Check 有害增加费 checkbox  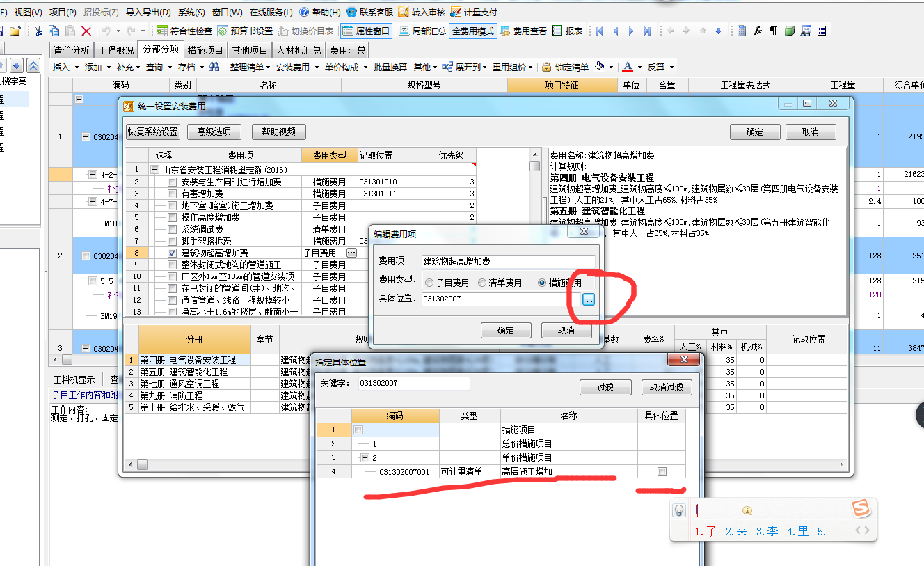click(173, 194)
